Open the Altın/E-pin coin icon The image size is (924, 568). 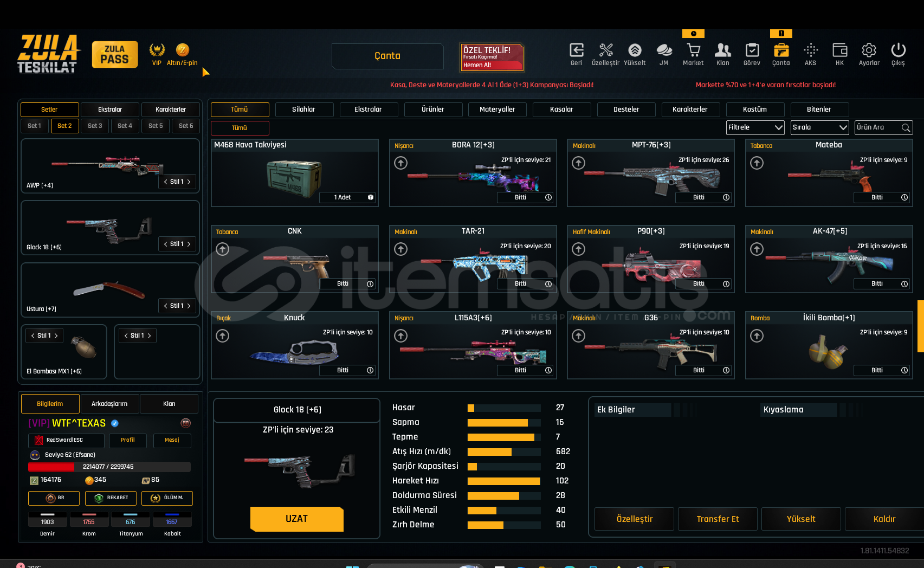point(183,50)
